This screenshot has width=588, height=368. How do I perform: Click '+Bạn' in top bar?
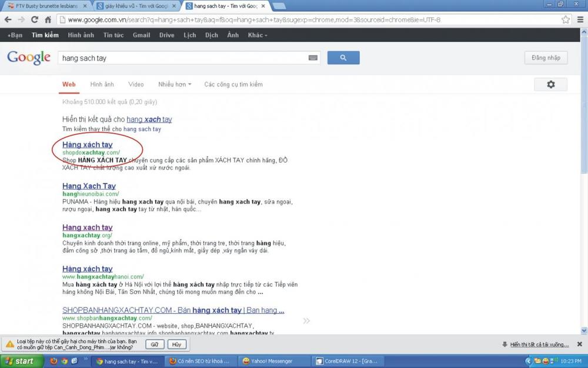(x=15, y=35)
